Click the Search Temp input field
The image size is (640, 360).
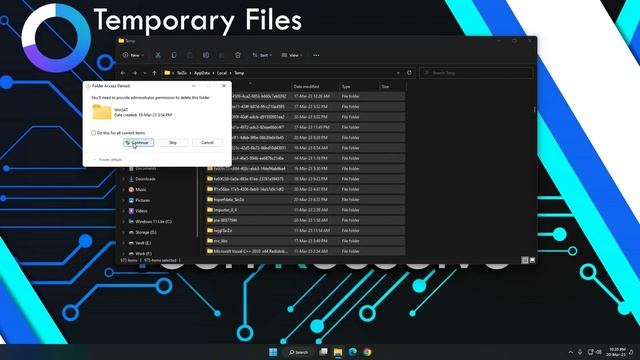[476, 73]
